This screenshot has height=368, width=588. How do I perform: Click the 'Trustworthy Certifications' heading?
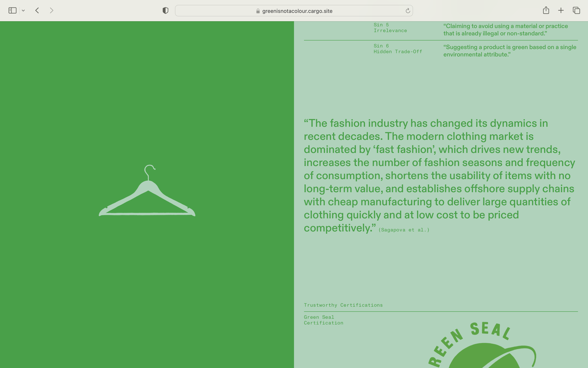[343, 305]
